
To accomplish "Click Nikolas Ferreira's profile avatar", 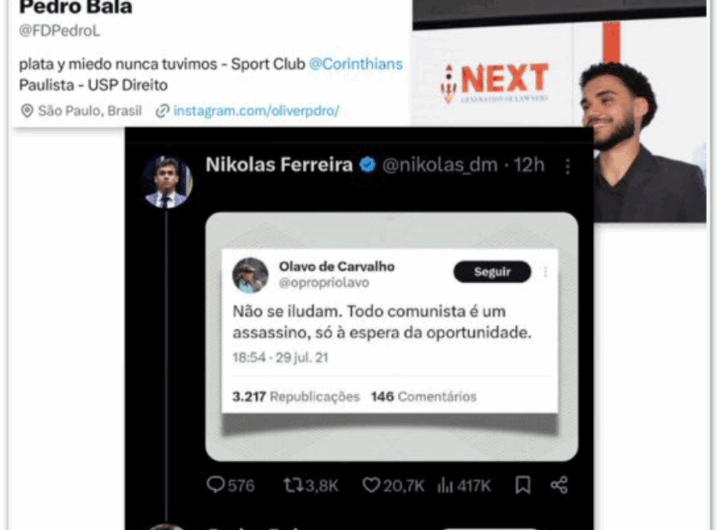I will tap(166, 182).
